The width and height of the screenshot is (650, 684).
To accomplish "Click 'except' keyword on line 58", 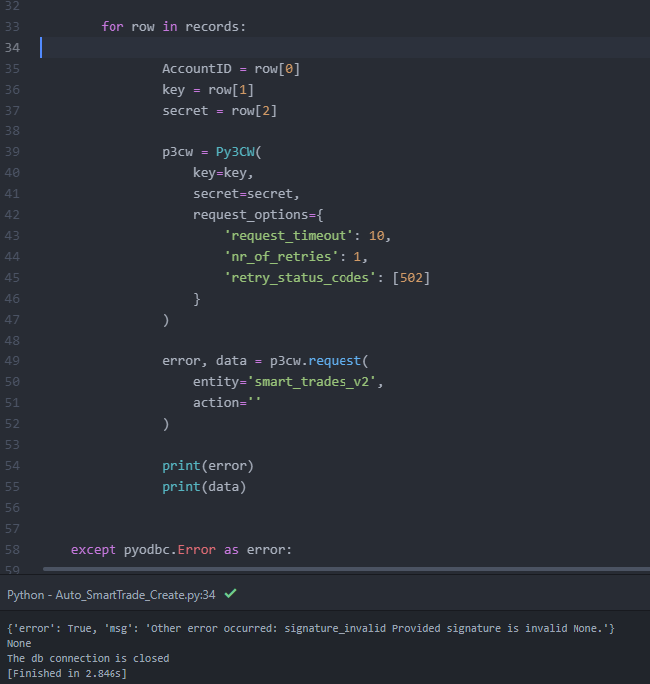I will [93, 550].
